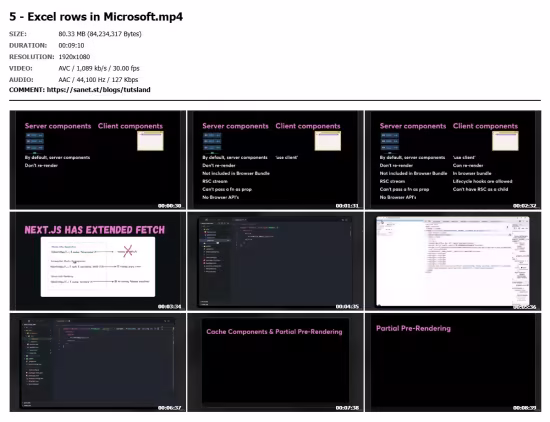This screenshot has height=422, width=550.
Task: Select the Cache Components & Partial Pre-Rendering thumbnail
Action: [275, 362]
